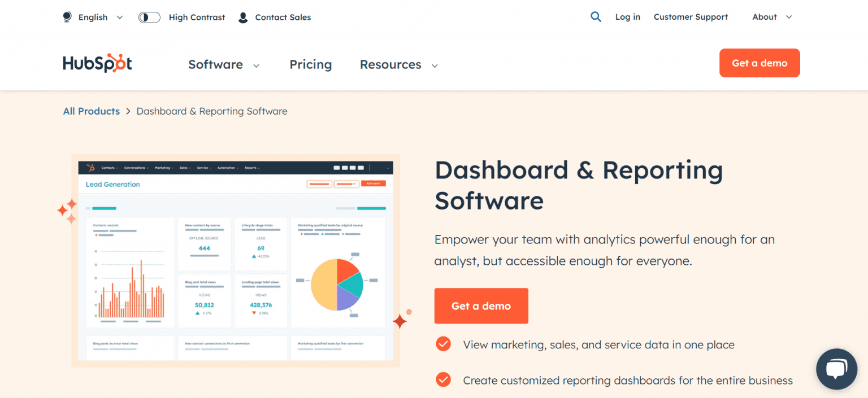Image resolution: width=868 pixels, height=398 pixels.
Task: Click the pie chart in the dashboard preview
Action: [x=337, y=283]
